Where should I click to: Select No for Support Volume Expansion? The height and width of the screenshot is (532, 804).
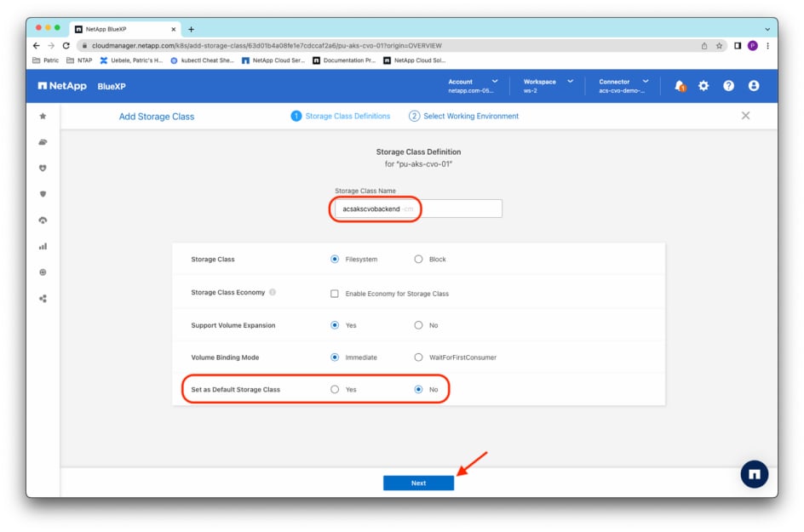[x=418, y=325]
